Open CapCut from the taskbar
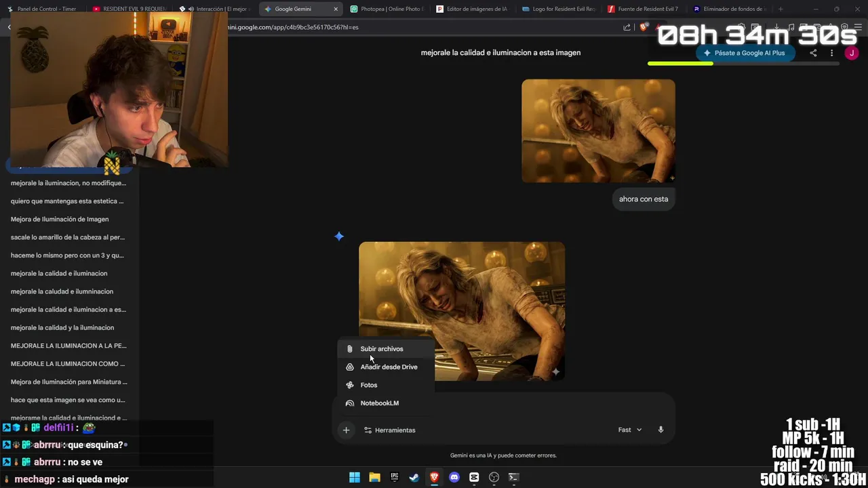This screenshot has height=488, width=868. (474, 477)
